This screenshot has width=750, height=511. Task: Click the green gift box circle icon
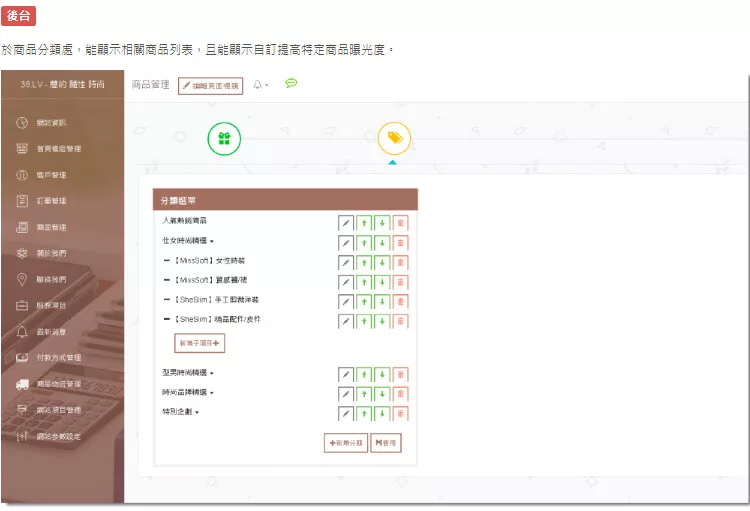224,140
